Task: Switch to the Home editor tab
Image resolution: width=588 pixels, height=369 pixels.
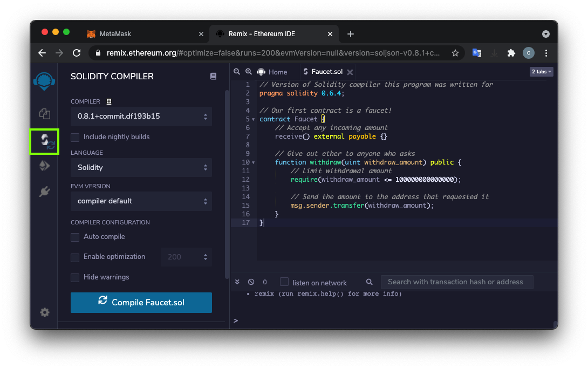Action: pos(273,72)
